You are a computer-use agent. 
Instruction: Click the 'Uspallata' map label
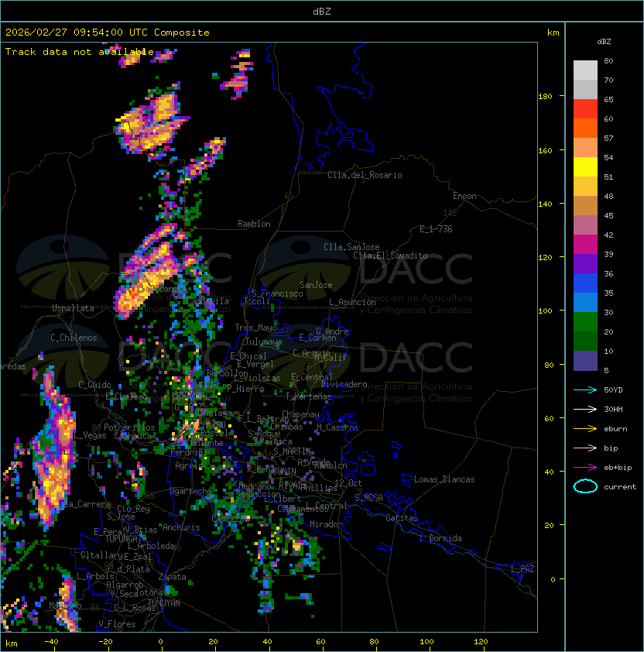74,308
